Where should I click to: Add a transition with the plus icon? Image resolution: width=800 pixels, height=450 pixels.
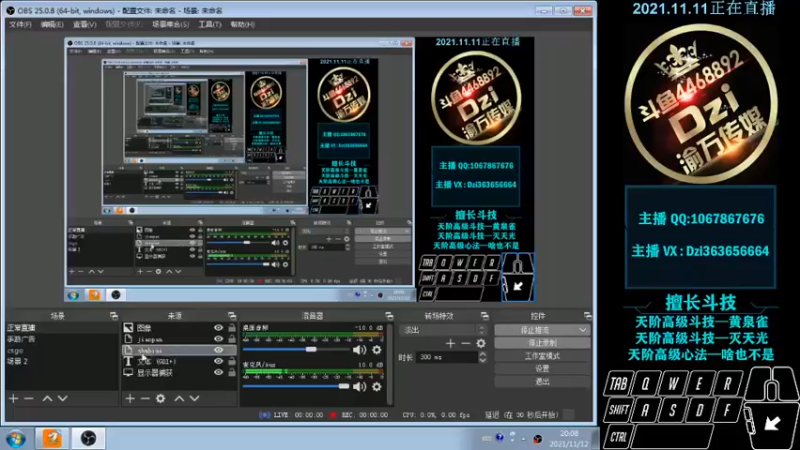tap(450, 344)
